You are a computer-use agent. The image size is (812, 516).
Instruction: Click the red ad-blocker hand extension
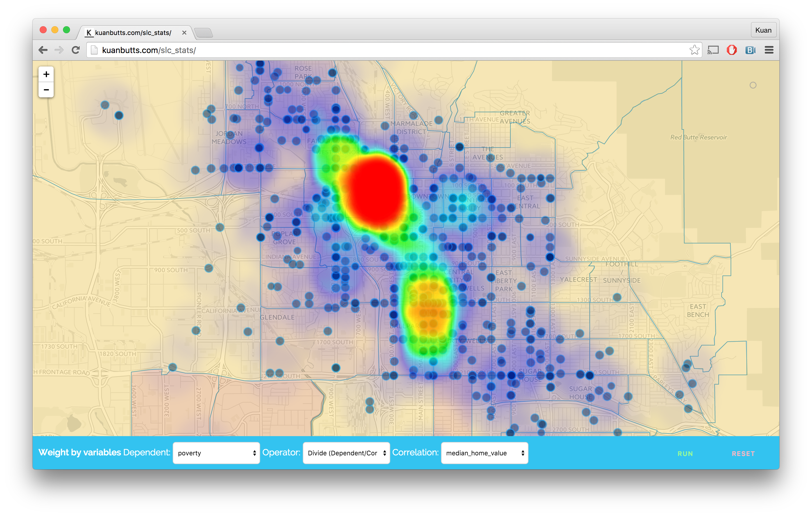coord(731,50)
